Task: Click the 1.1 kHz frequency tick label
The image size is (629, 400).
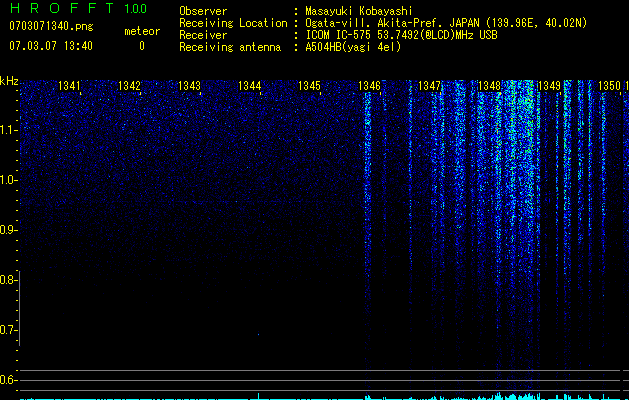Action: coord(7,130)
